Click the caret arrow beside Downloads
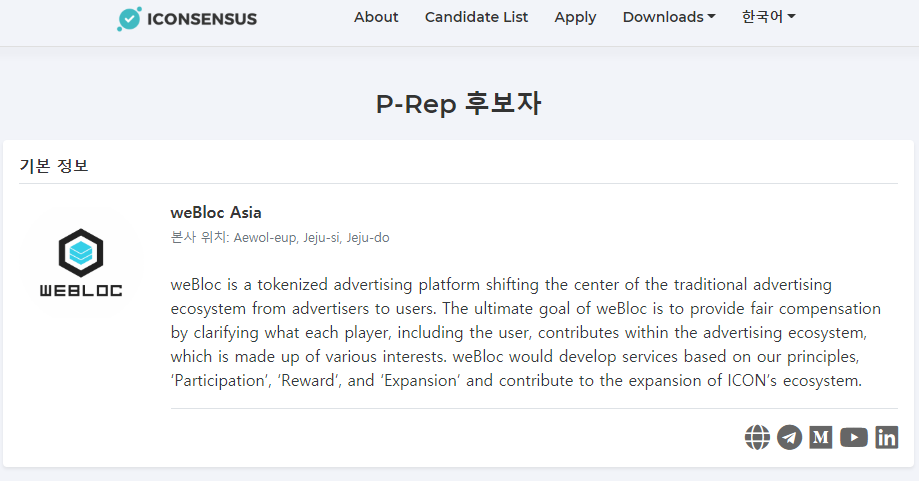This screenshot has width=919, height=481. click(712, 17)
